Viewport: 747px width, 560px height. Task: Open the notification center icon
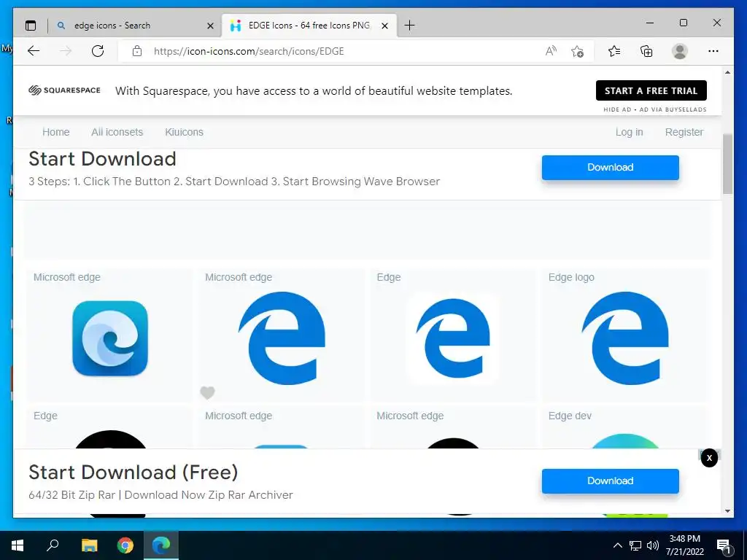pyautogui.click(x=724, y=546)
